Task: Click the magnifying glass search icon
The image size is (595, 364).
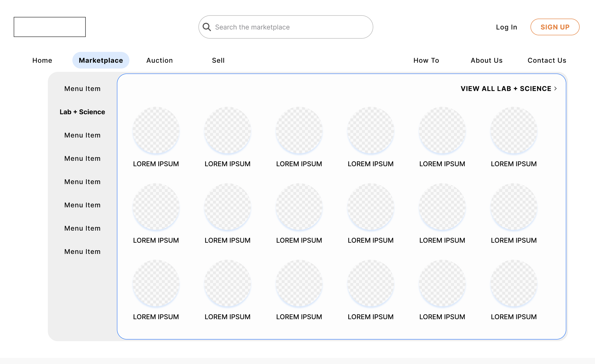Action: point(207,27)
